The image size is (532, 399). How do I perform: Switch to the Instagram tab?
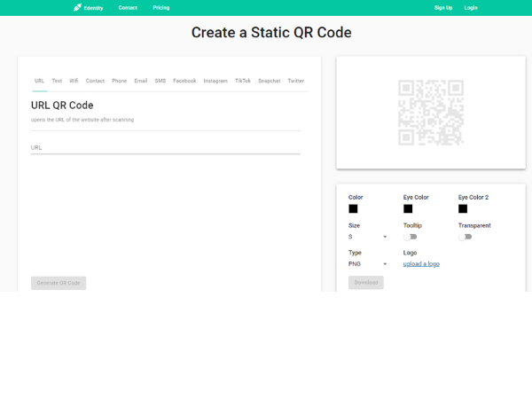click(215, 81)
